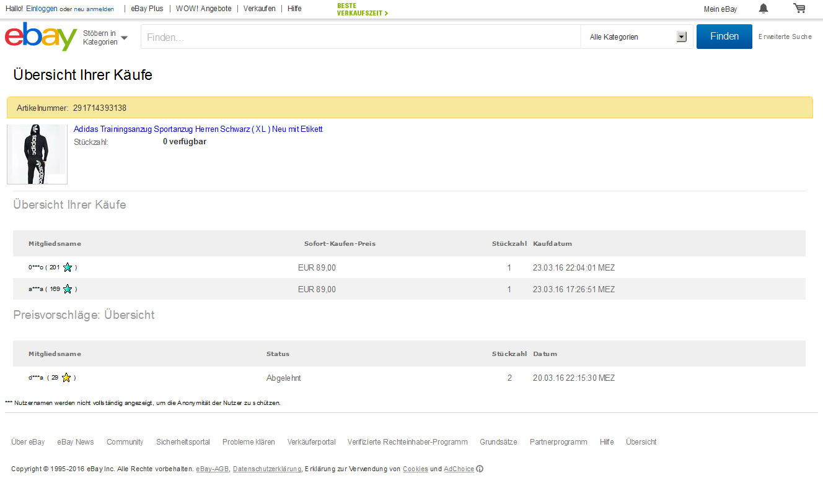Click the feedback score 29

[x=55, y=378]
